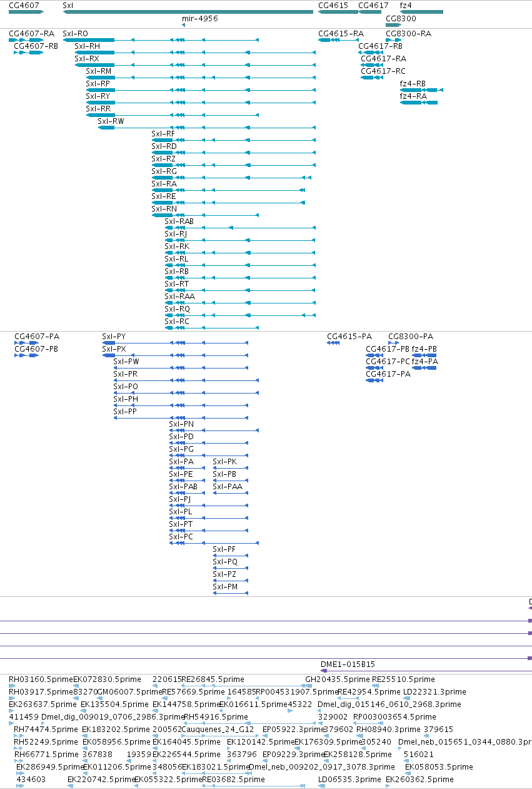The height and width of the screenshot is (789, 532).
Task: Click protein CG4607-PB label
Action: (x=36, y=349)
